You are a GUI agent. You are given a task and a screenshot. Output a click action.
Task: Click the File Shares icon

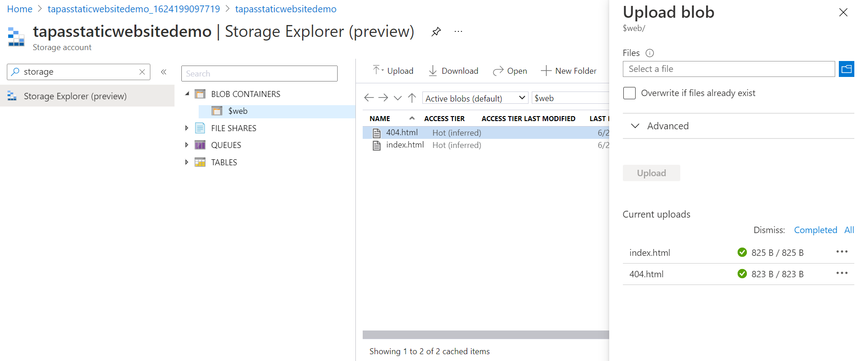(x=200, y=128)
